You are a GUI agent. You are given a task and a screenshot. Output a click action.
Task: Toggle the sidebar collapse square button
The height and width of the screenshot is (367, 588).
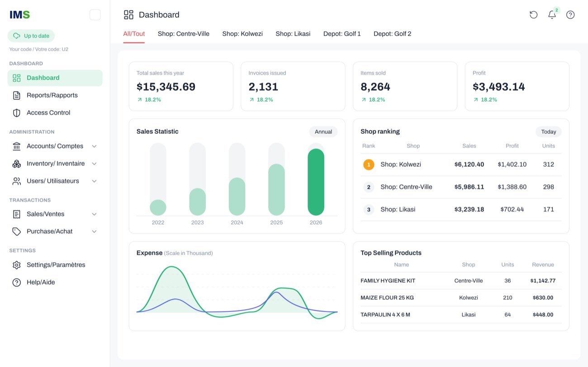click(x=95, y=15)
